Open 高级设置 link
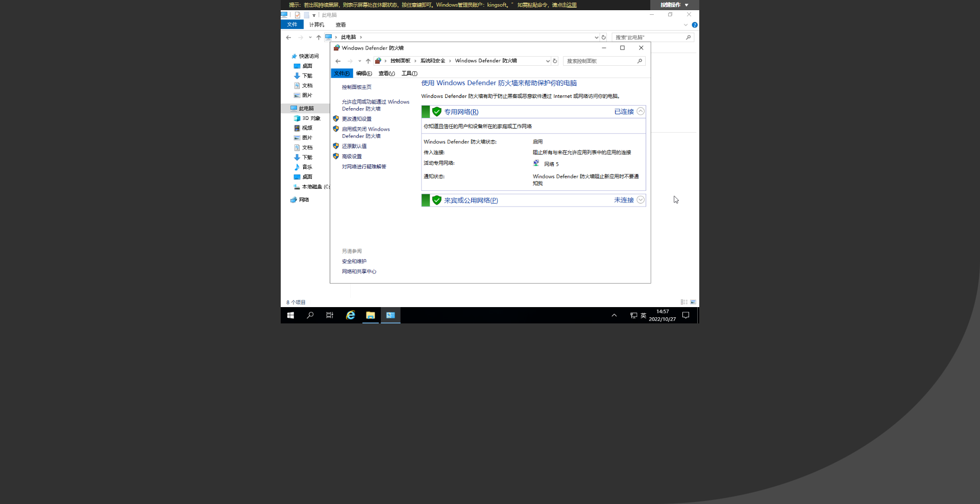The height and width of the screenshot is (504, 980). (352, 157)
